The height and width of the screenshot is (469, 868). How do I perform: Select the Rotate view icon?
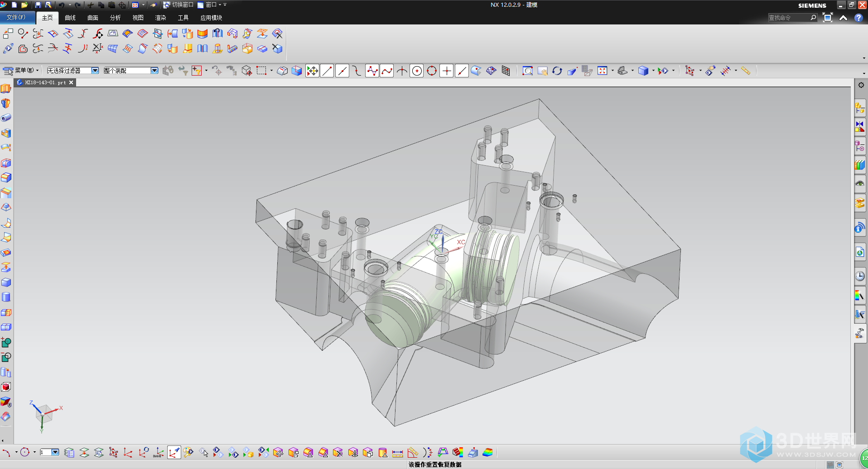557,71
